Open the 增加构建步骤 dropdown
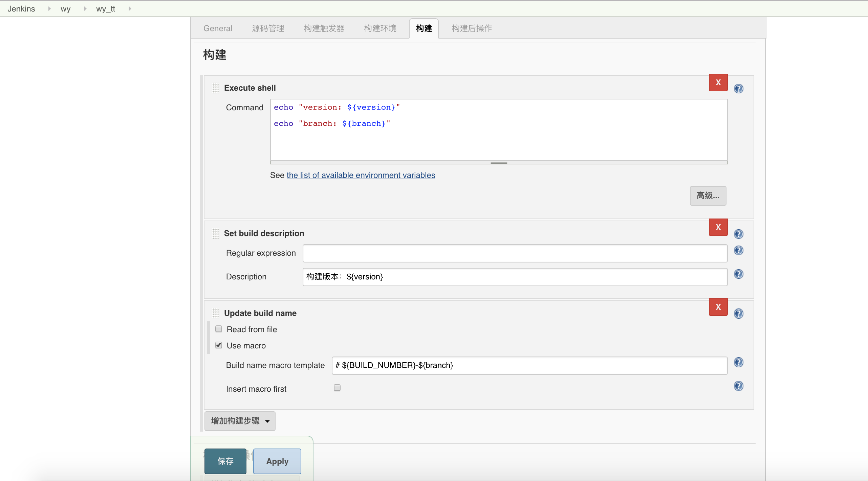The image size is (868, 481). [239, 421]
